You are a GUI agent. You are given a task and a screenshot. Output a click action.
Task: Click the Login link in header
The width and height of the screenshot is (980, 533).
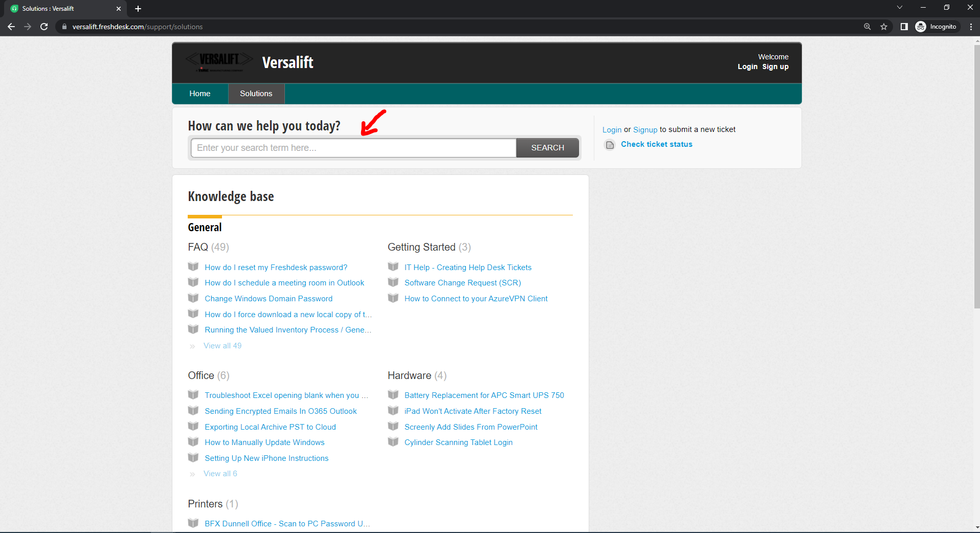click(x=747, y=66)
